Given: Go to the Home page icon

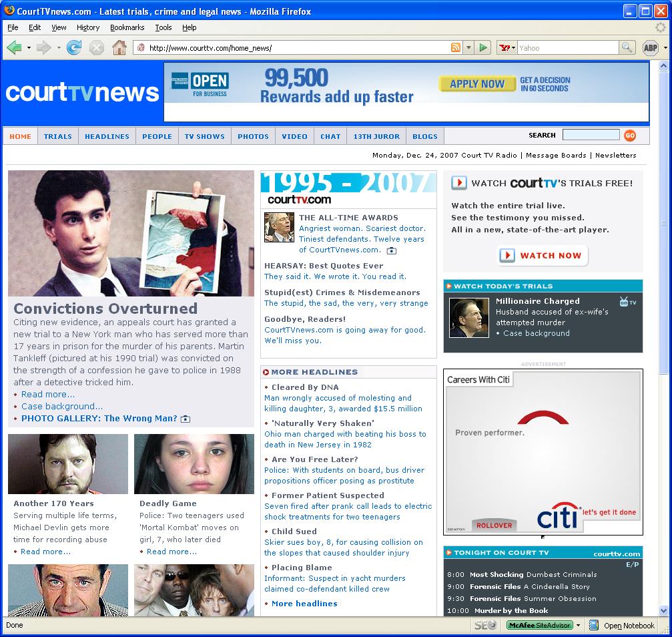Looking at the screenshot, I should click(119, 47).
